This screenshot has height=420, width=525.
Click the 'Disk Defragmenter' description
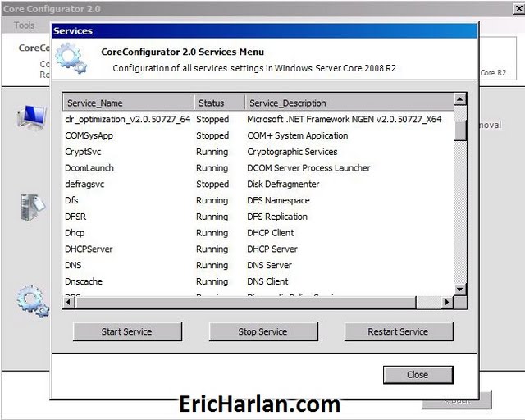point(283,185)
